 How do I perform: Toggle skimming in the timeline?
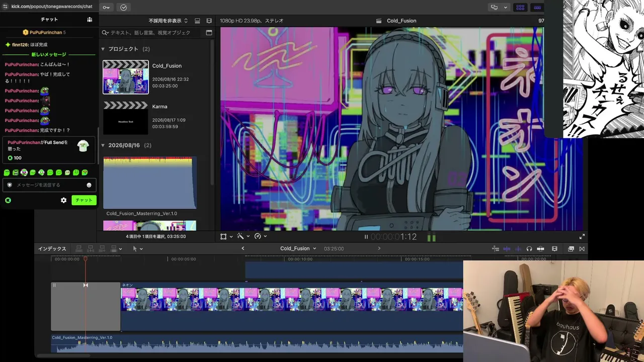pos(507,249)
